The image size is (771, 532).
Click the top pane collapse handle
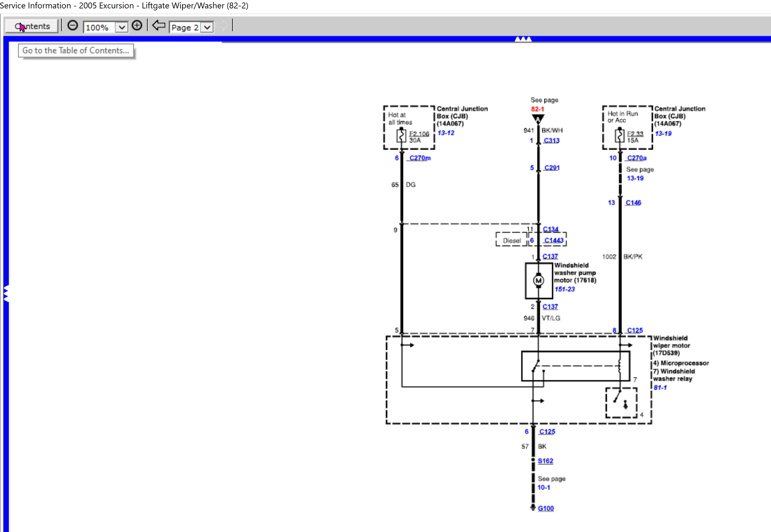pyautogui.click(x=523, y=39)
